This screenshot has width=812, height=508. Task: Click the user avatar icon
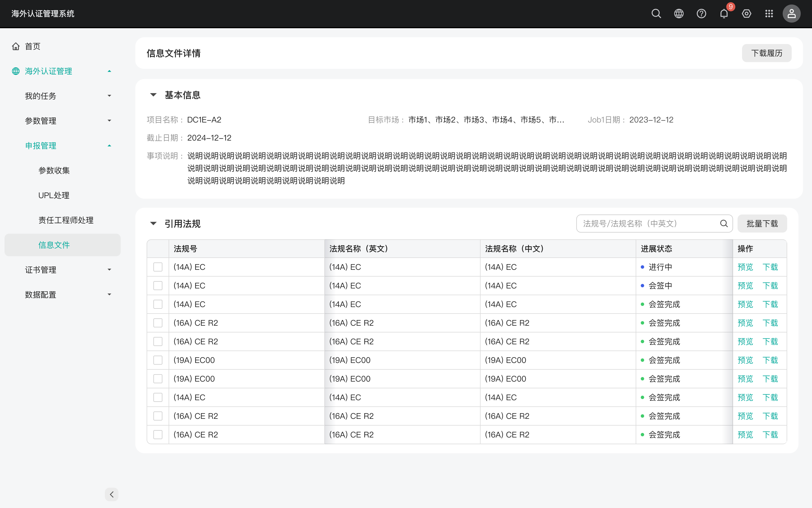[791, 14]
